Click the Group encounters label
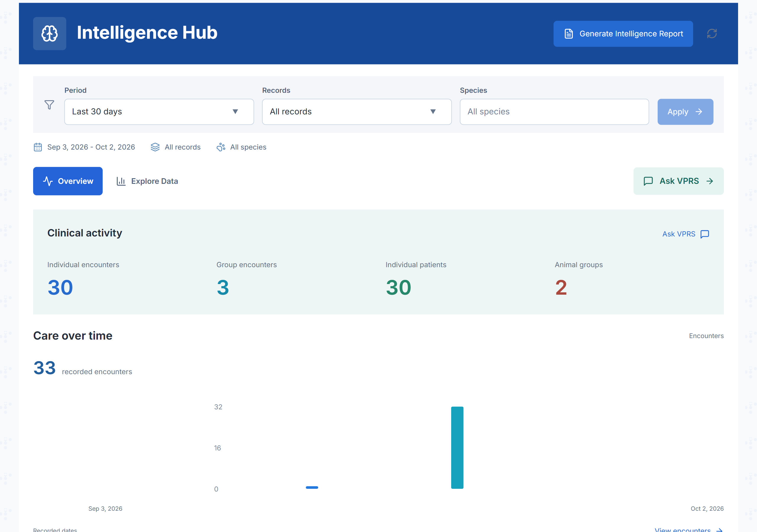 point(247,265)
